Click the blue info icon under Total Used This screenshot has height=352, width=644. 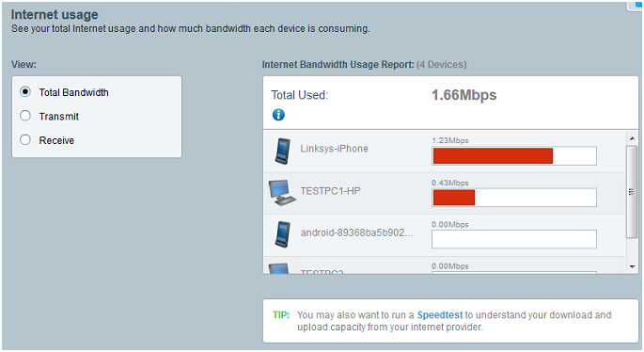click(x=278, y=115)
